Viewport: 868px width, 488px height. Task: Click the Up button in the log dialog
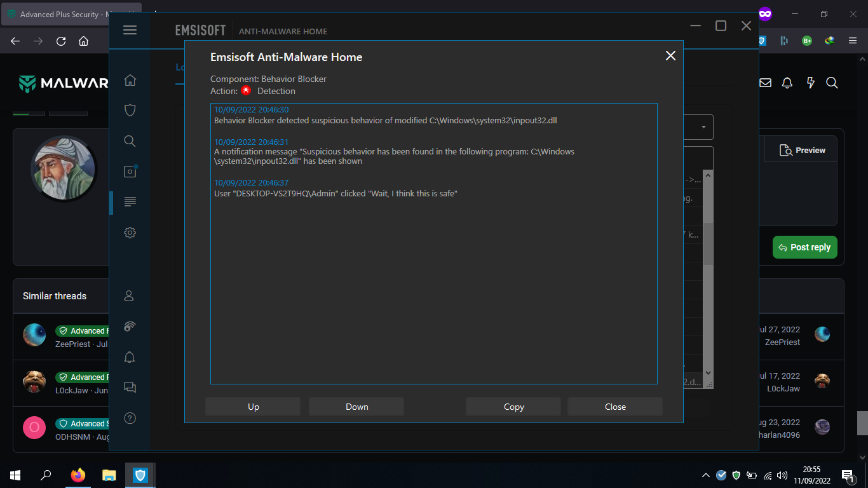point(253,407)
